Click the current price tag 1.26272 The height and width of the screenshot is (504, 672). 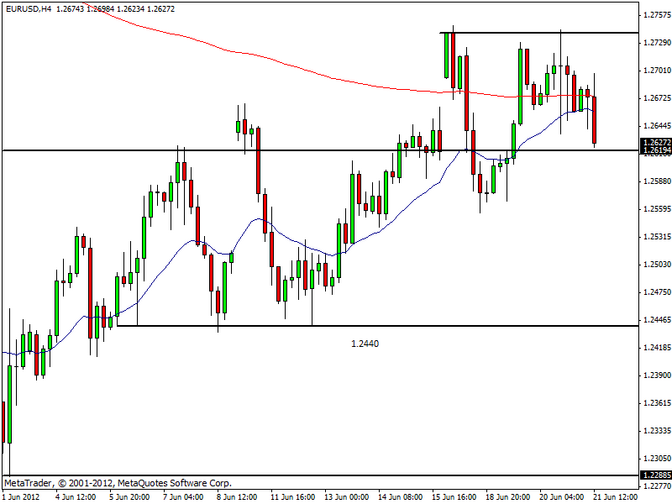tap(653, 142)
